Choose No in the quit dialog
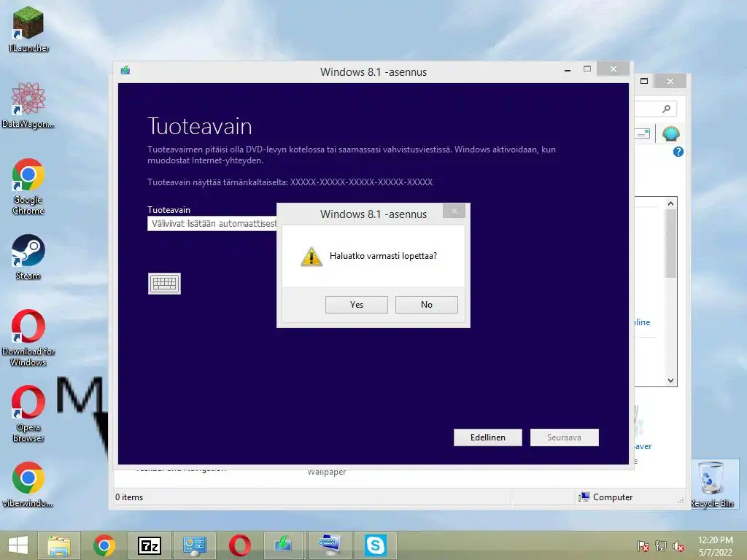This screenshot has height=560, width=747. 426,305
